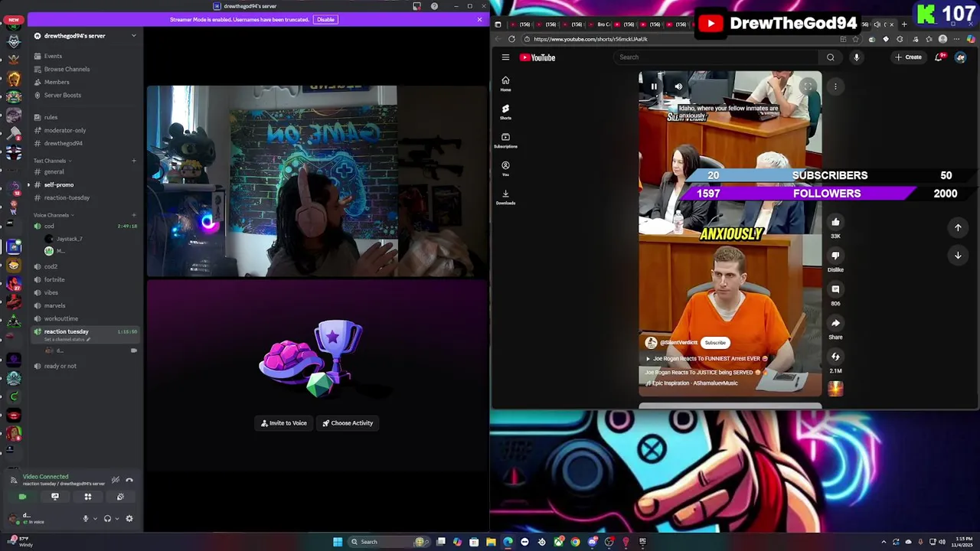Dislike the YouTube Short

point(835,256)
